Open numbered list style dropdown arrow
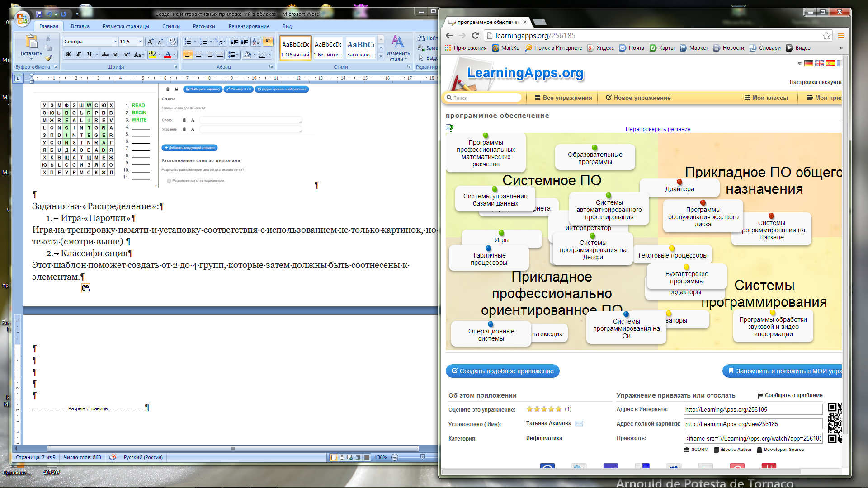868x488 pixels. [211, 42]
